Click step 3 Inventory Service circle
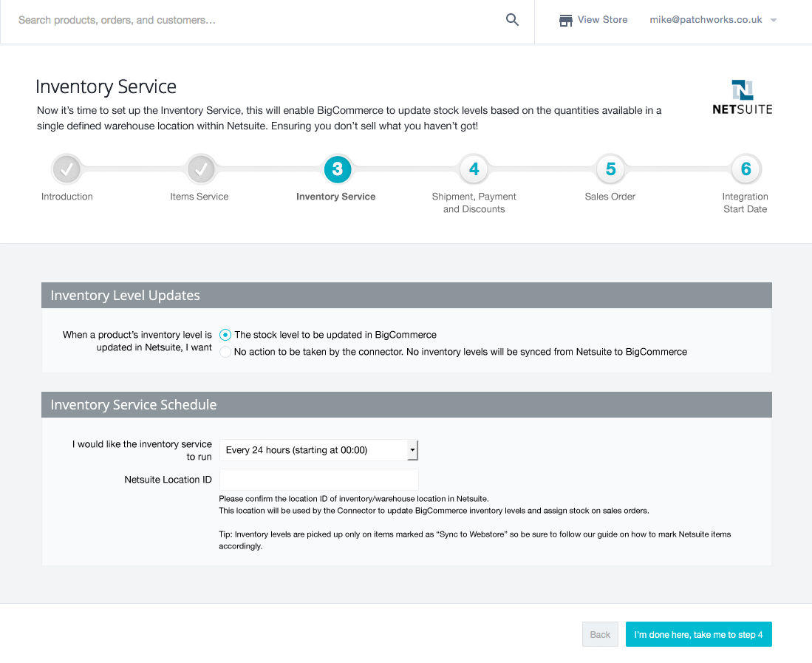 point(338,169)
